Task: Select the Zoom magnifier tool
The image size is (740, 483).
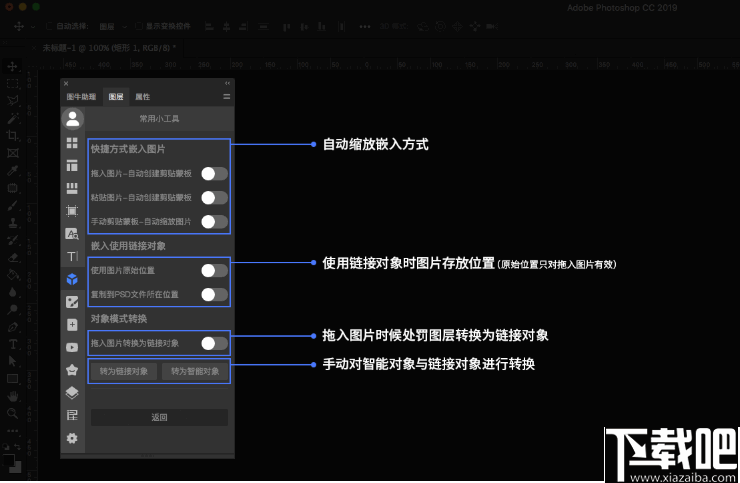Action: (x=12, y=414)
